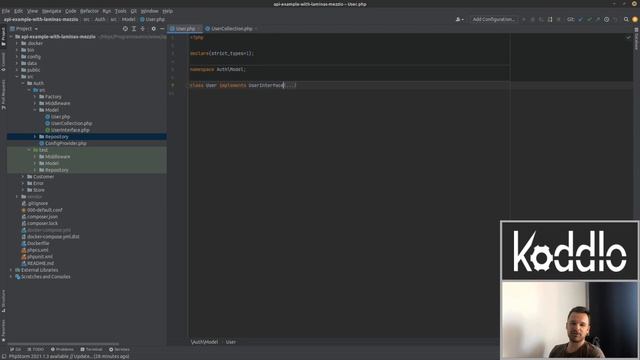Click the inspection checkmark in editor corner
The width and height of the screenshot is (640, 360).
point(628,38)
